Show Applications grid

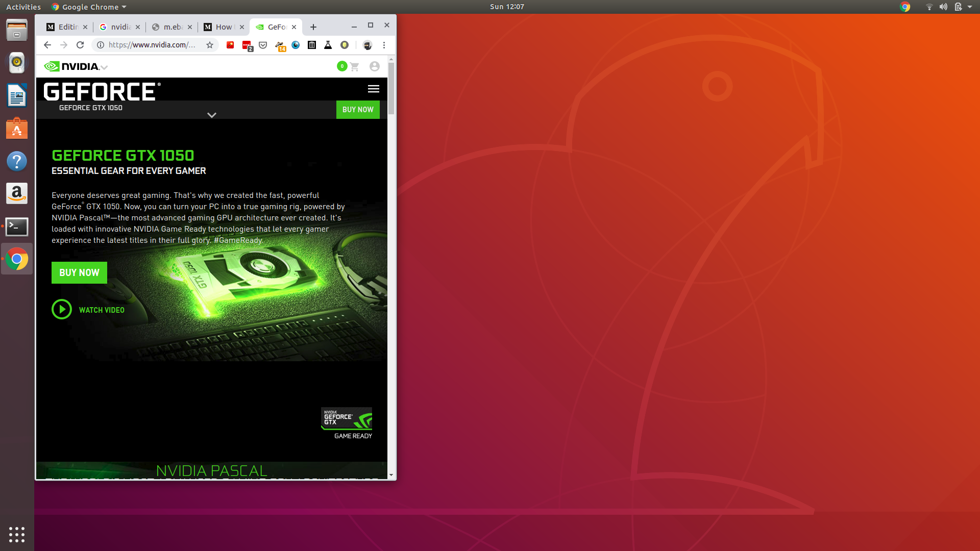(17, 534)
